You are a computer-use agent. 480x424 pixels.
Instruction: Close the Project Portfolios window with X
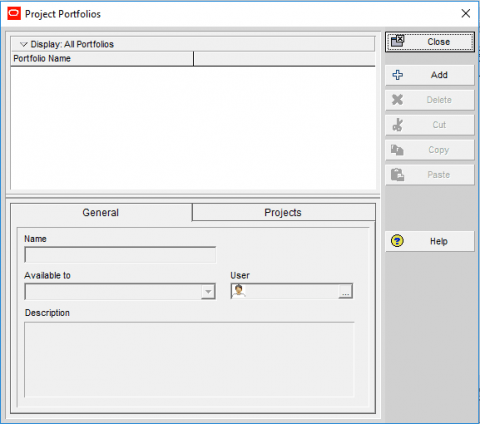coord(466,13)
